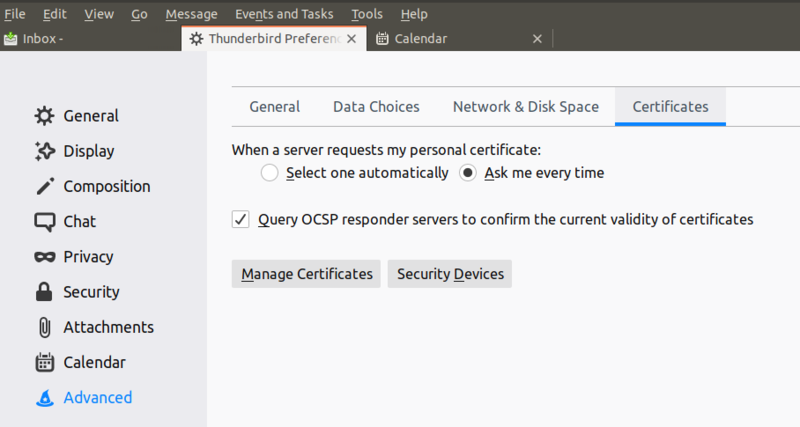Switch to the Data Choices tab

(x=376, y=107)
